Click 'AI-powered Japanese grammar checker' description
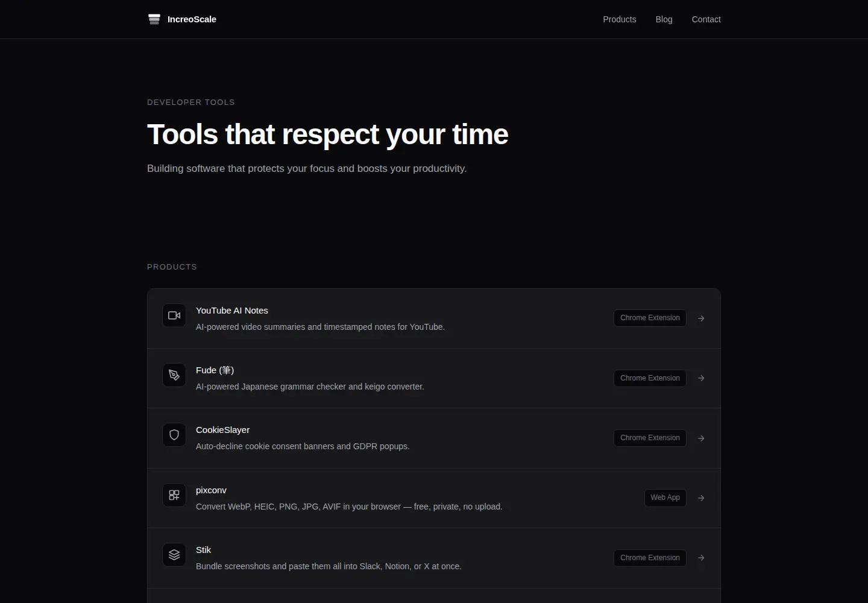 pyautogui.click(x=310, y=387)
